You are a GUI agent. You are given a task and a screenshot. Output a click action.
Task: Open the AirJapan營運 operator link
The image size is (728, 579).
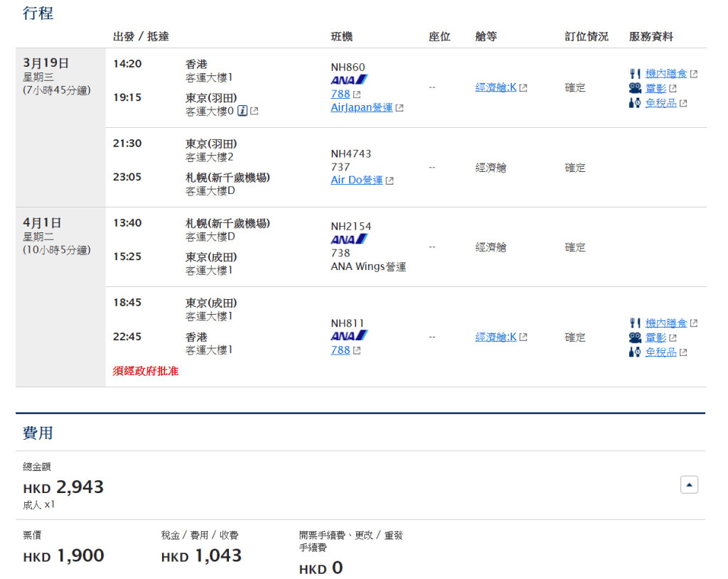(x=362, y=107)
